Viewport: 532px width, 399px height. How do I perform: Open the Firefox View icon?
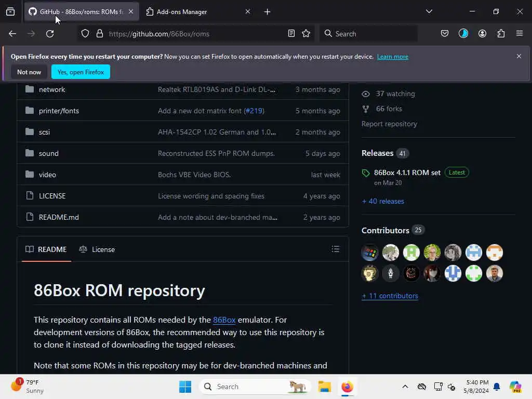tap(10, 12)
